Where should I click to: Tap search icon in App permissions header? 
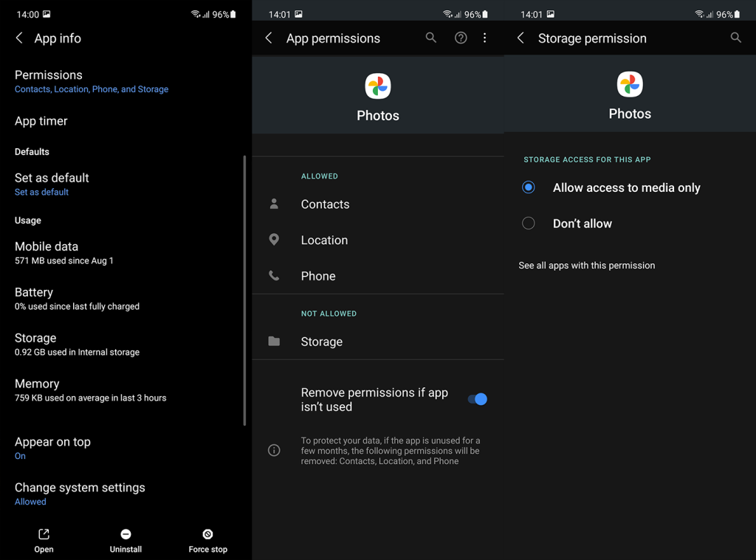[431, 38]
